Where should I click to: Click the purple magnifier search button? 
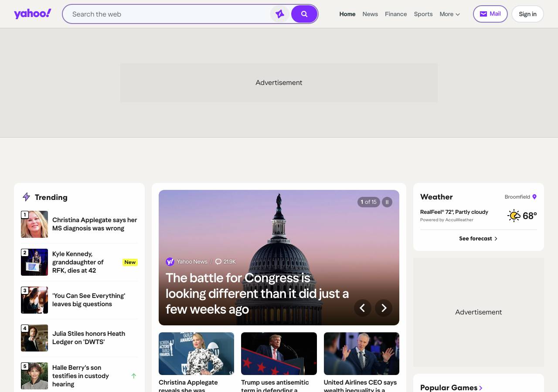pyautogui.click(x=304, y=14)
